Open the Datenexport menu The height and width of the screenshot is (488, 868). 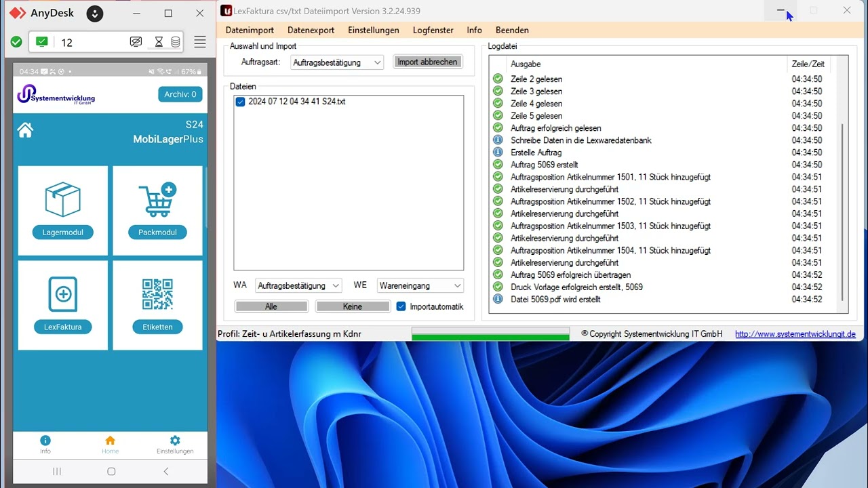tap(311, 30)
